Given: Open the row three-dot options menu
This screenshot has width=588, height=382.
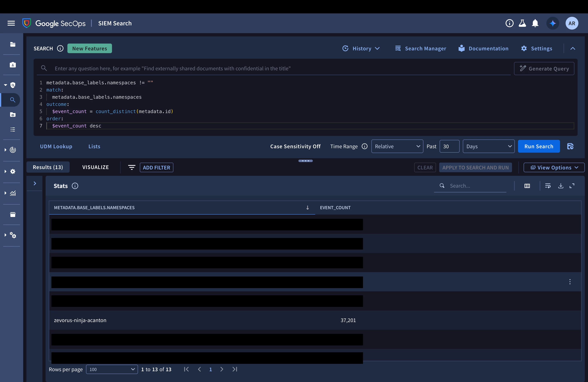Looking at the screenshot, I should coord(570,282).
